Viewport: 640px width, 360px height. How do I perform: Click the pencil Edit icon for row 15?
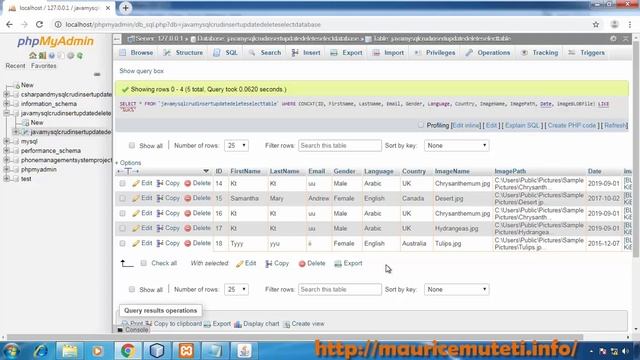136,198
